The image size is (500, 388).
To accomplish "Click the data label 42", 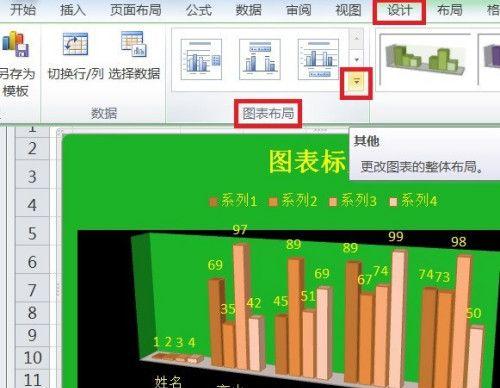I will (254, 303).
